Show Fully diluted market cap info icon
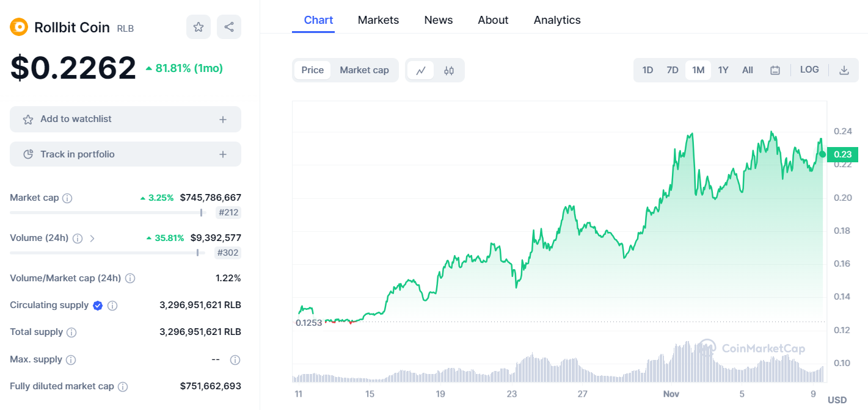 pyautogui.click(x=123, y=387)
